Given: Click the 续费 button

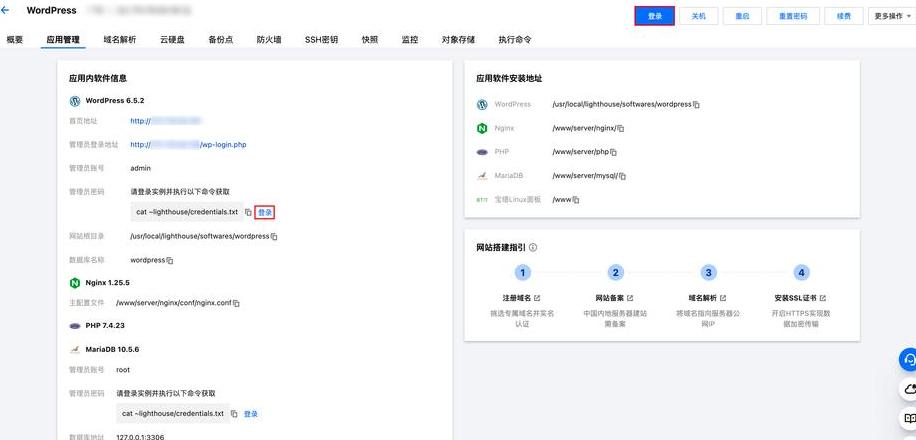Looking at the screenshot, I should (844, 16).
